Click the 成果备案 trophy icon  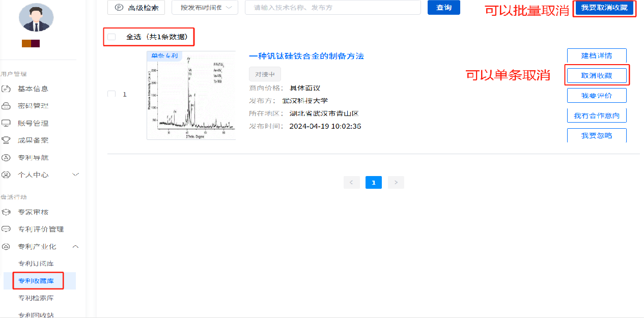tap(7, 140)
